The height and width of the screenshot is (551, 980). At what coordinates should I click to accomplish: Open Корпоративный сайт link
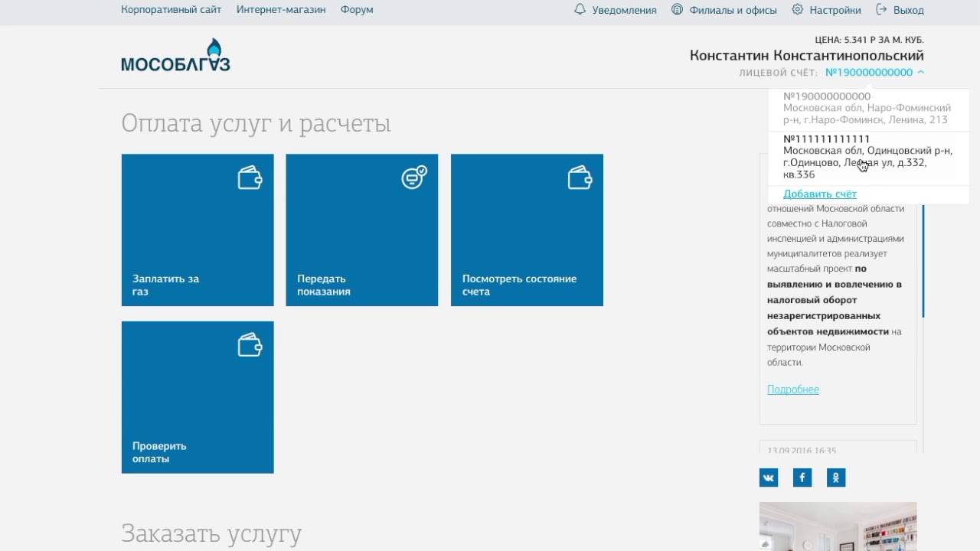[171, 10]
